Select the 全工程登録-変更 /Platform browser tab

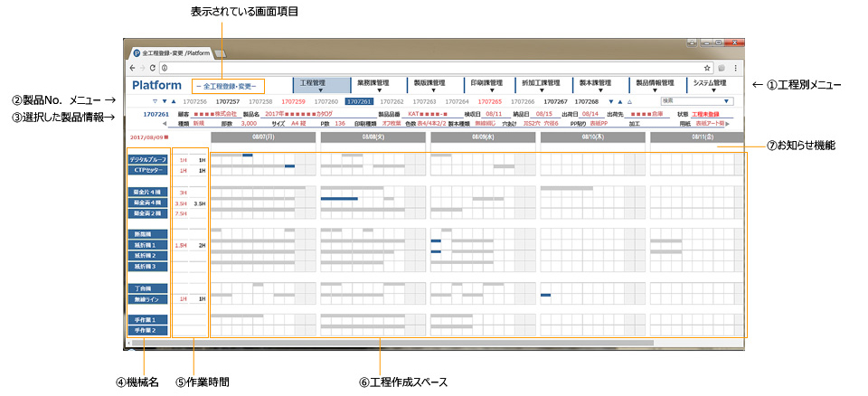pyautogui.click(x=171, y=53)
